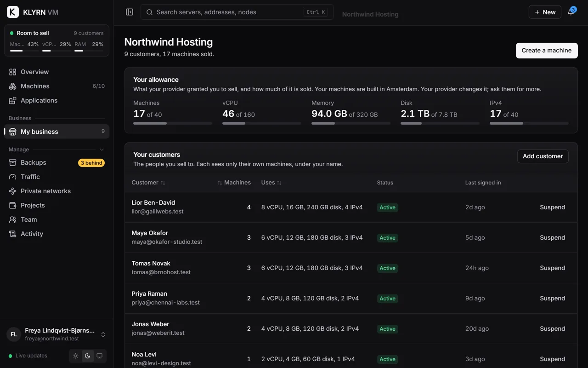Click the Machines allowance progress bar

pyautogui.click(x=173, y=123)
